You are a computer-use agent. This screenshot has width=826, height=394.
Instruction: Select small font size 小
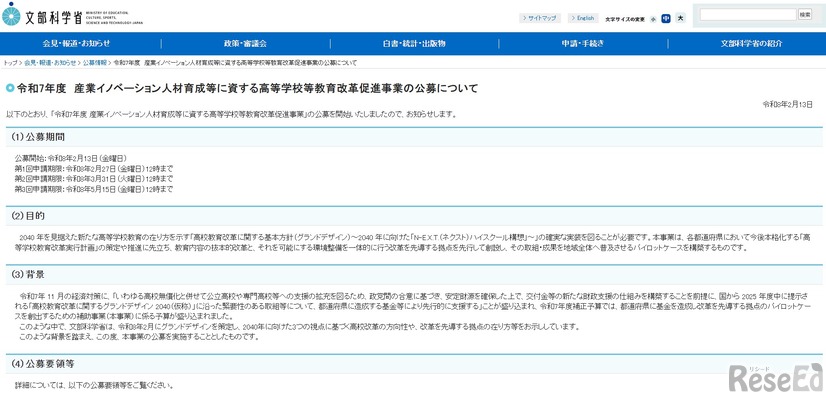(x=653, y=19)
